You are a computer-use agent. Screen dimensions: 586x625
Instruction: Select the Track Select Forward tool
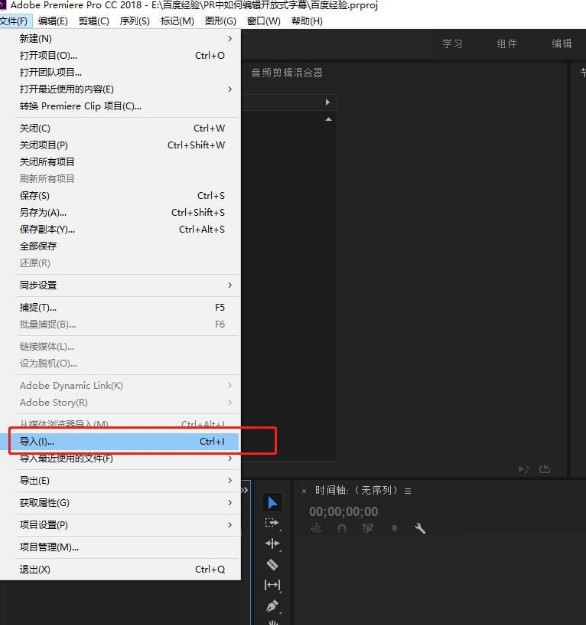tap(272, 523)
